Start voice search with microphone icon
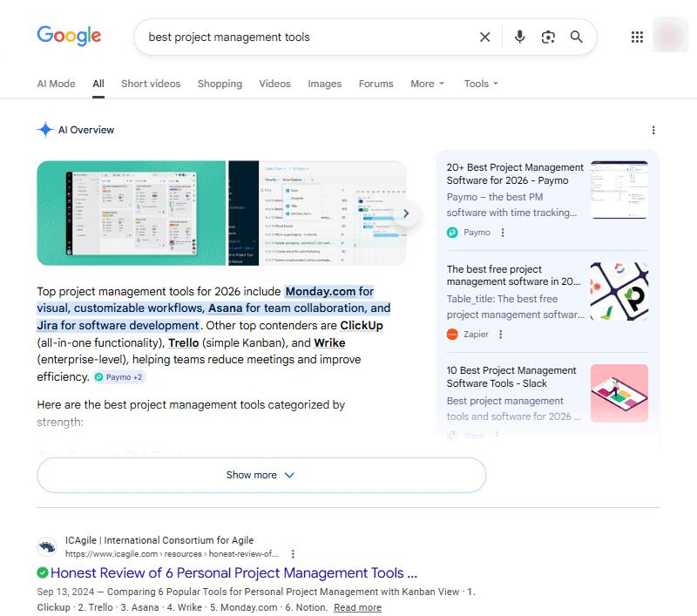The width and height of the screenshot is (697, 616). coord(519,37)
